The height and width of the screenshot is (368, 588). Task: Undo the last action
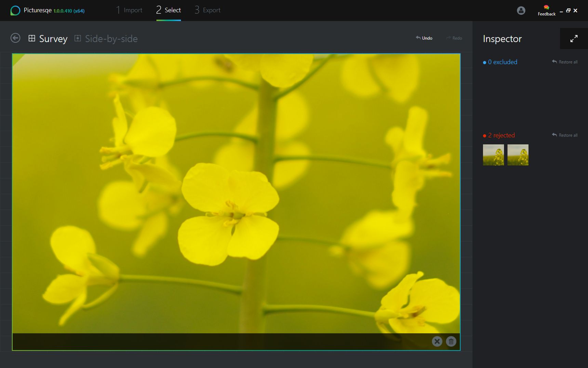[424, 38]
